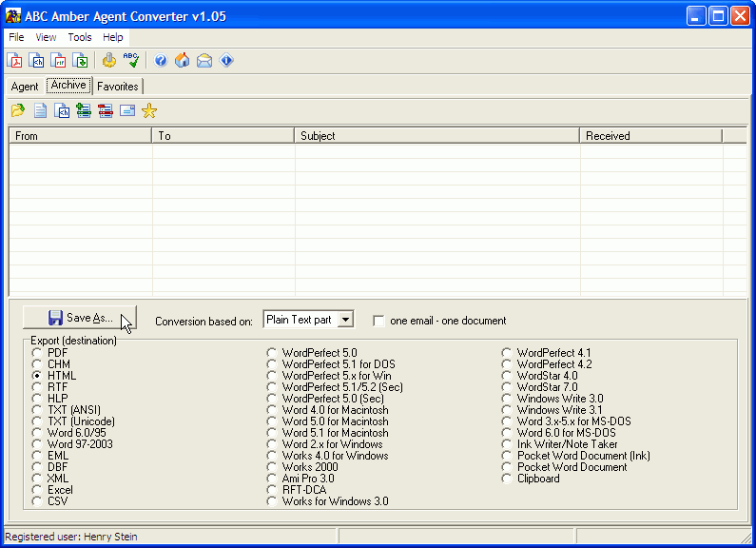This screenshot has width=756, height=548.
Task: Click the ABC spell check icon
Action: point(131,61)
